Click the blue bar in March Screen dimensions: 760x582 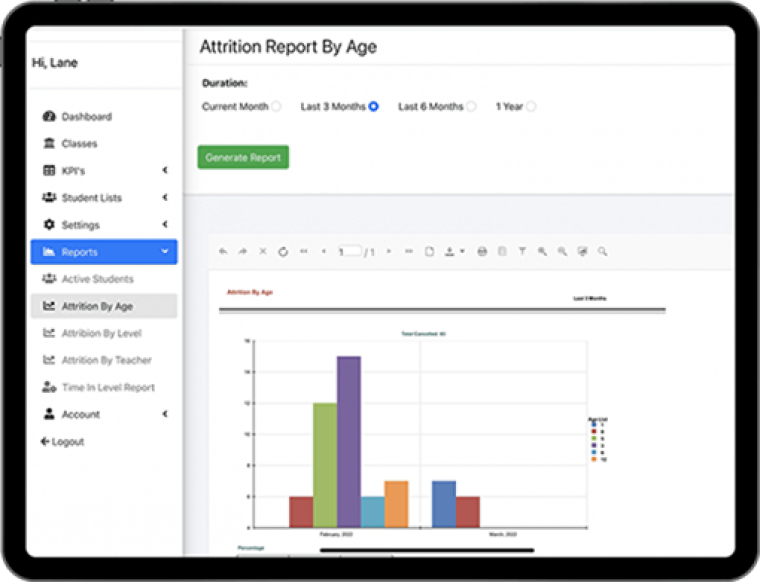[444, 504]
